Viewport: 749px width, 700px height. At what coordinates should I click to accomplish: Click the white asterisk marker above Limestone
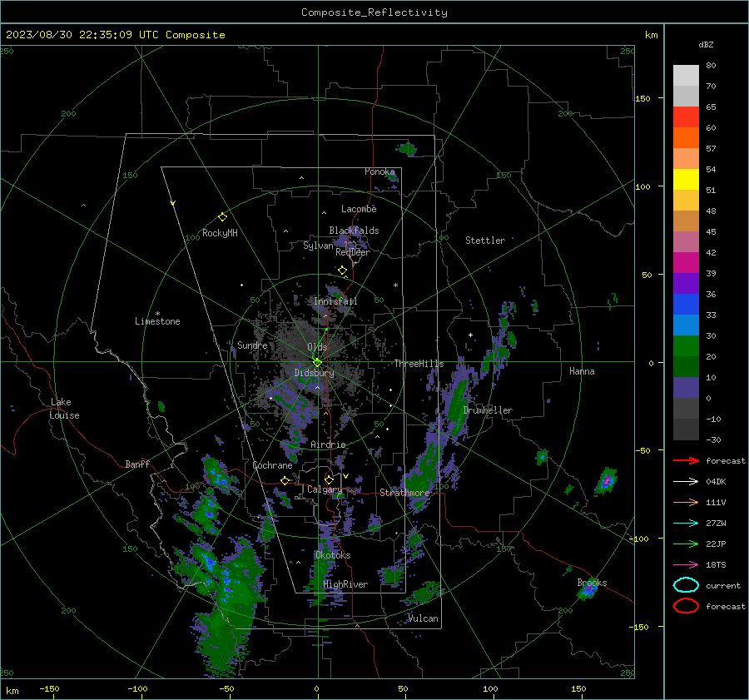[157, 314]
